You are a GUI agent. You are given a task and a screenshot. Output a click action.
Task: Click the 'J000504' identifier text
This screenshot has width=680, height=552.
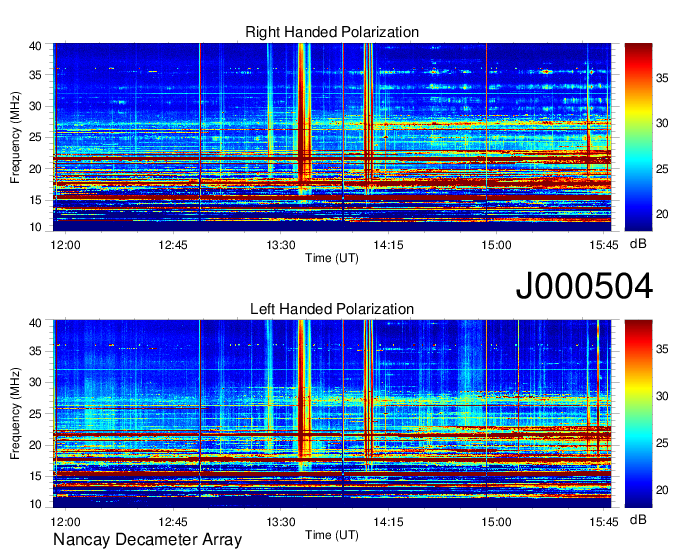click(x=584, y=286)
